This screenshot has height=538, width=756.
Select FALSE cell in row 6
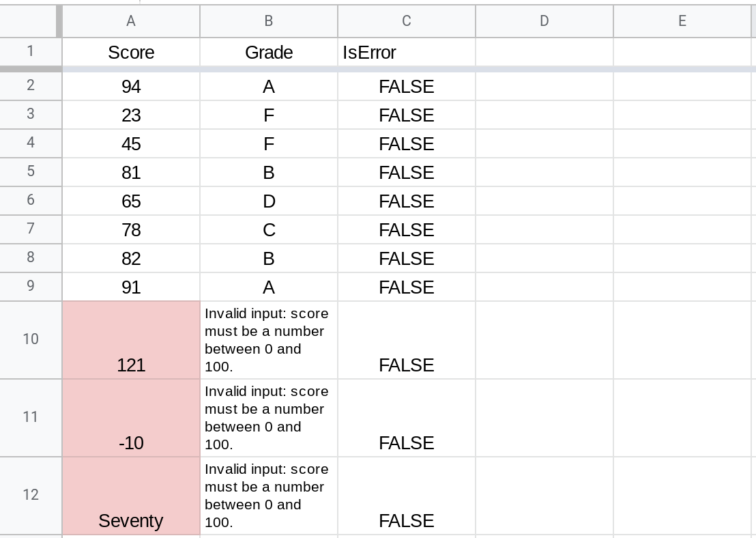(407, 201)
